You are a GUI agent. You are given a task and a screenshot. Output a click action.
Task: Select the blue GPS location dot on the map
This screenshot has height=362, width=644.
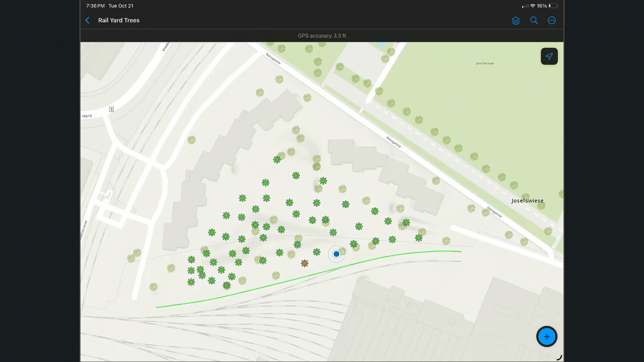(x=336, y=254)
